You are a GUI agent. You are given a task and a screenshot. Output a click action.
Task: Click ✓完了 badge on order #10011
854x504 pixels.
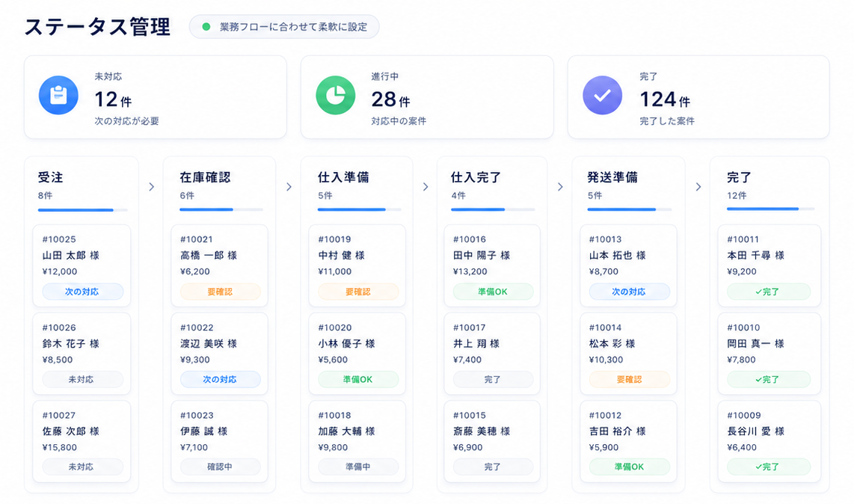tap(769, 292)
